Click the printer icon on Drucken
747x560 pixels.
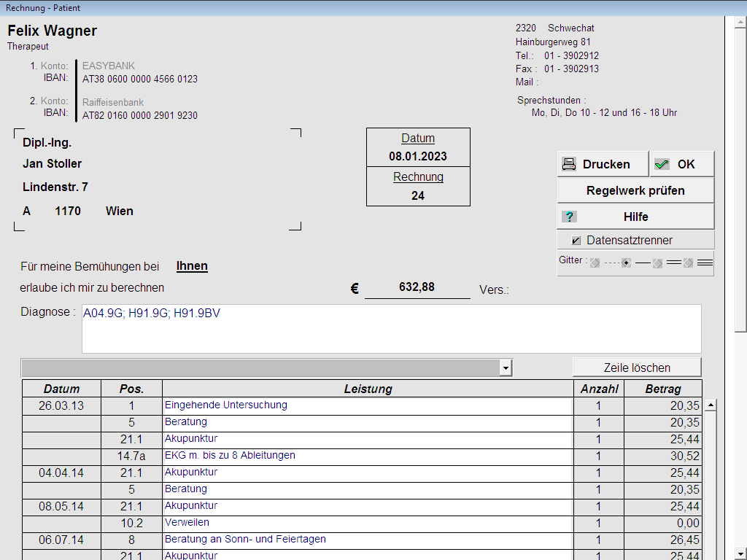[569, 164]
